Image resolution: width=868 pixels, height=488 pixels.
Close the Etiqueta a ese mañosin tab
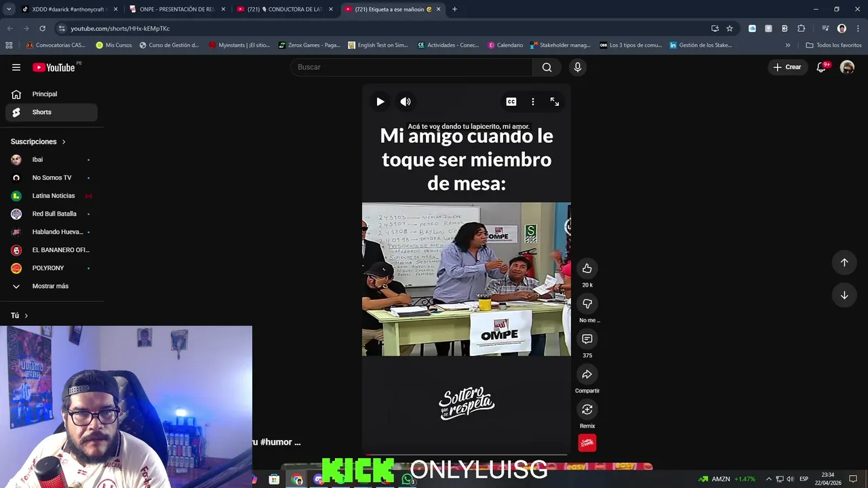point(438,9)
